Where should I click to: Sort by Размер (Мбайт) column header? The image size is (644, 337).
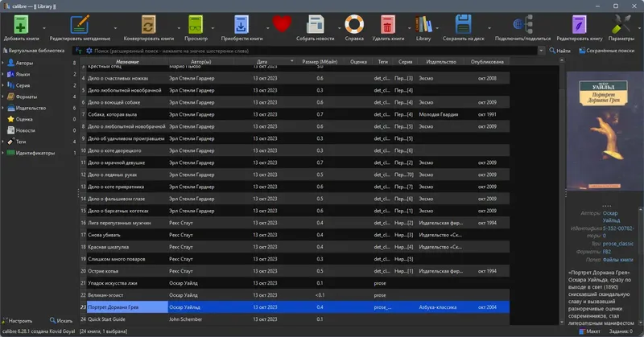(x=320, y=62)
